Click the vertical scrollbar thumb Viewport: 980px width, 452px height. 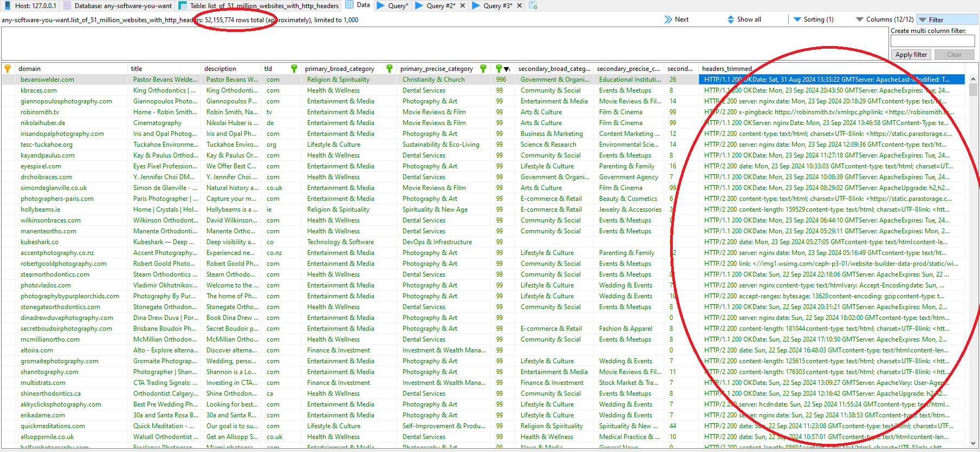pyautogui.click(x=973, y=90)
